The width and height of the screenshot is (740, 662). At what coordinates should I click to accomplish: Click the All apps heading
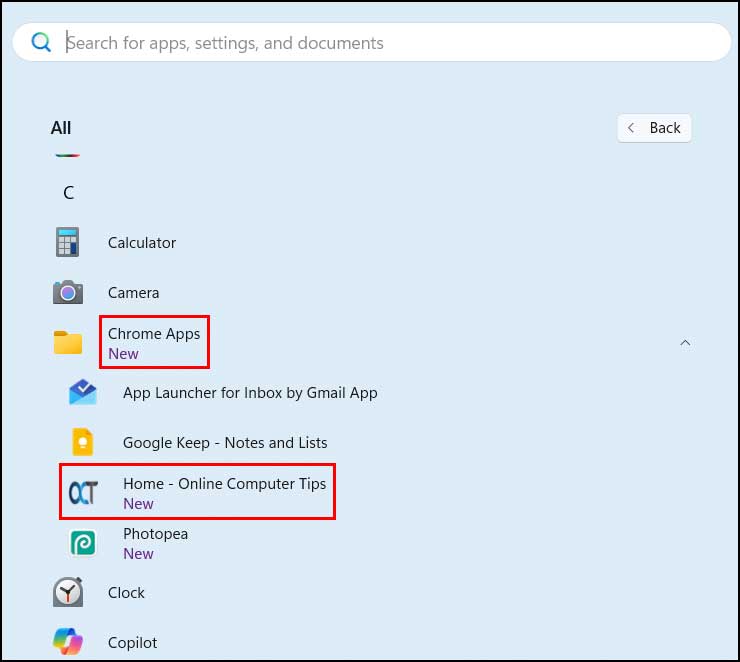coord(61,128)
